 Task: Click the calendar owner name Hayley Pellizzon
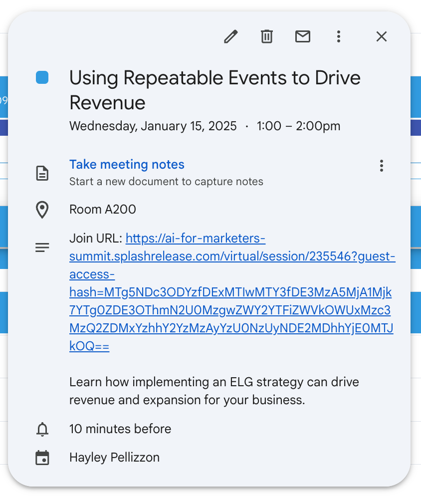[114, 458]
